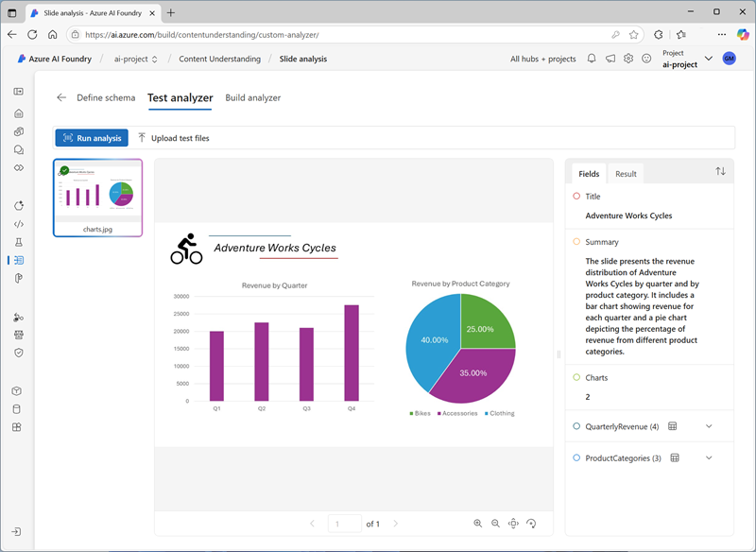The height and width of the screenshot is (552, 756).
Task: Open the settings gear icon
Action: pos(628,59)
